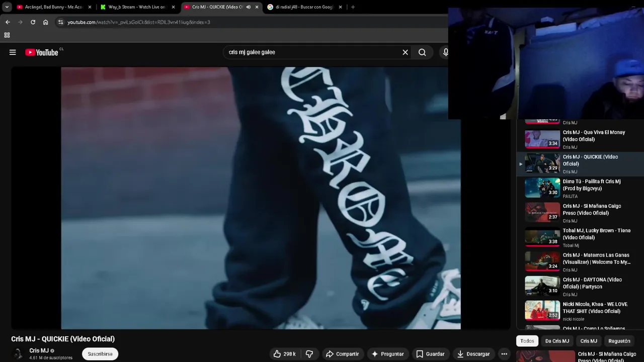Close the di radial j48 Google tab

(340, 7)
